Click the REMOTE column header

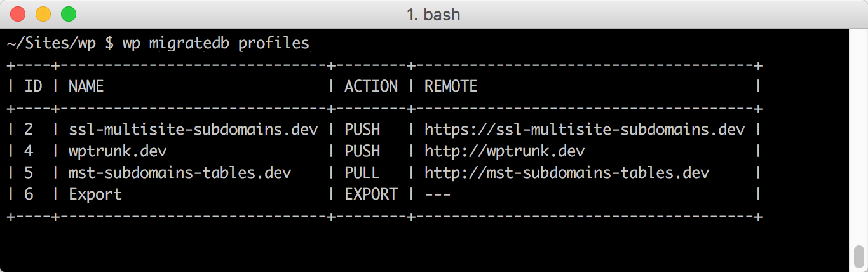451,86
